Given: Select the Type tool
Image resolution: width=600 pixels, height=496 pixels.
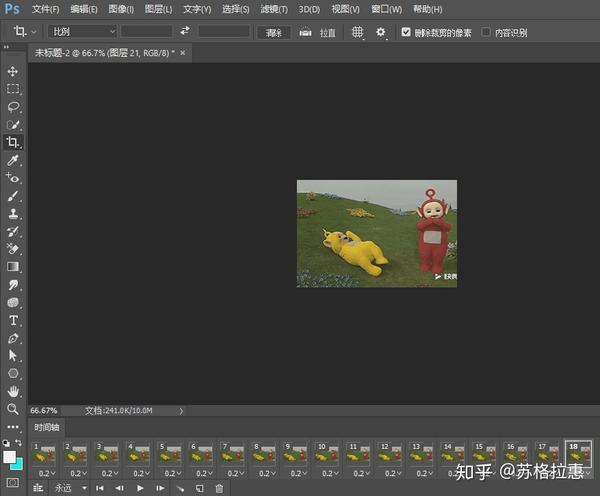Looking at the screenshot, I should (13, 320).
